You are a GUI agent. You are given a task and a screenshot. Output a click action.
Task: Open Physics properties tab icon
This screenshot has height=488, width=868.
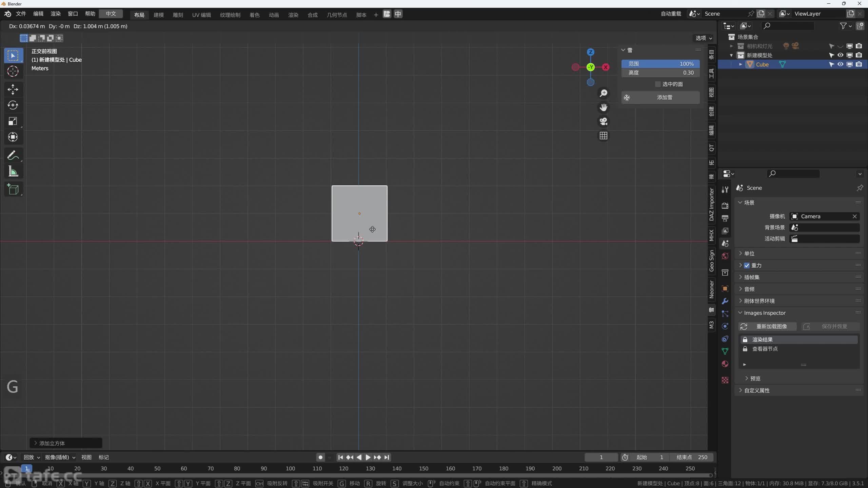(x=725, y=326)
